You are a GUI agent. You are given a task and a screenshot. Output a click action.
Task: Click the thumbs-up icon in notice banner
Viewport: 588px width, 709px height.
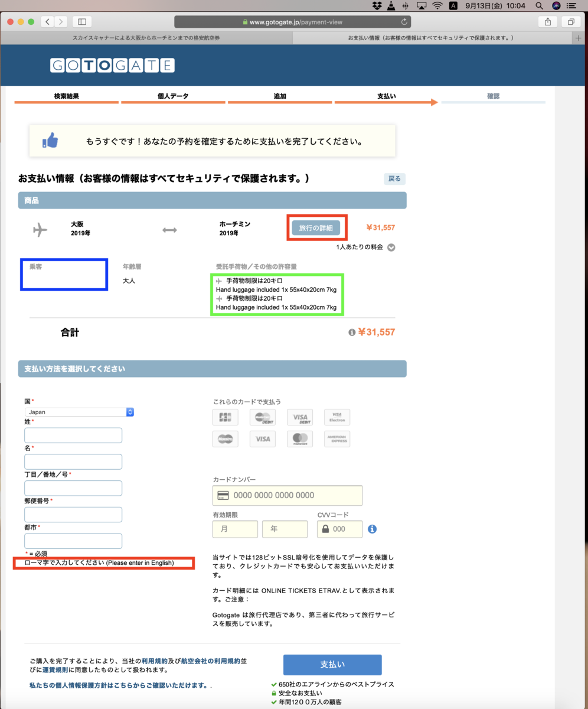tap(50, 141)
